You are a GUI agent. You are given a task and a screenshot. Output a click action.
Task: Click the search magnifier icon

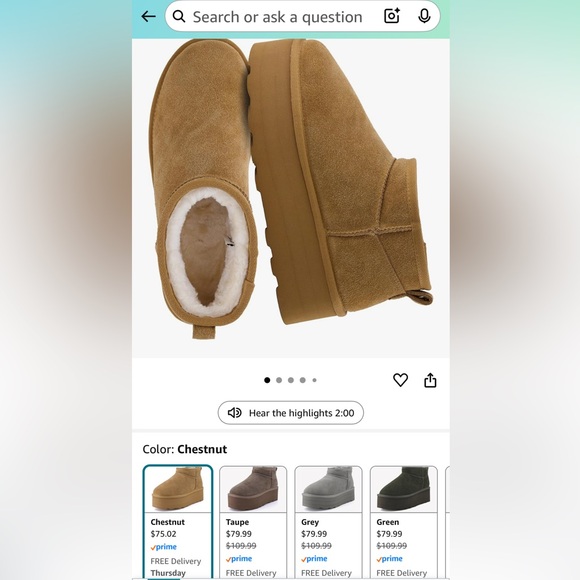pyautogui.click(x=179, y=16)
